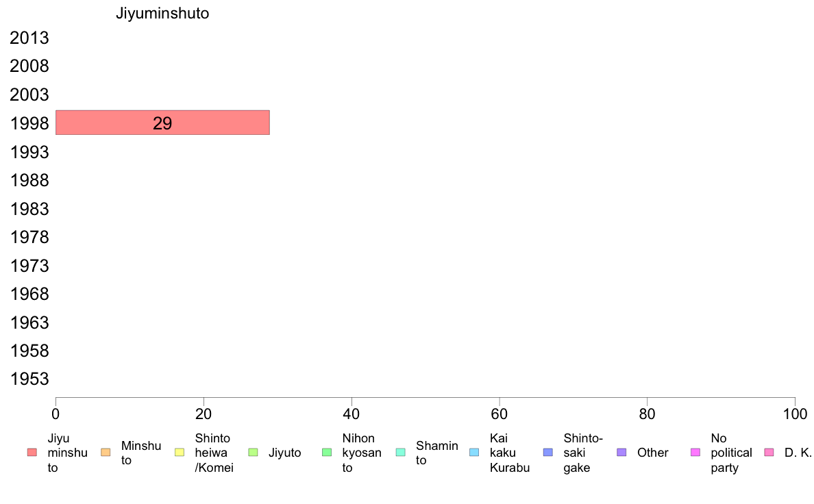The image size is (814, 504).
Task: Click the 1998 red bar labeled 29
Action: (x=162, y=123)
